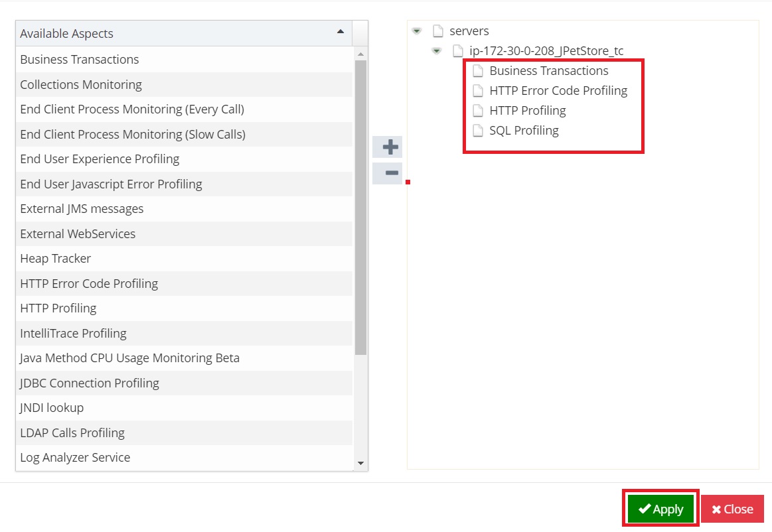Select End Client Process Monitoring (Every Call)
772x532 pixels.
pos(184,109)
